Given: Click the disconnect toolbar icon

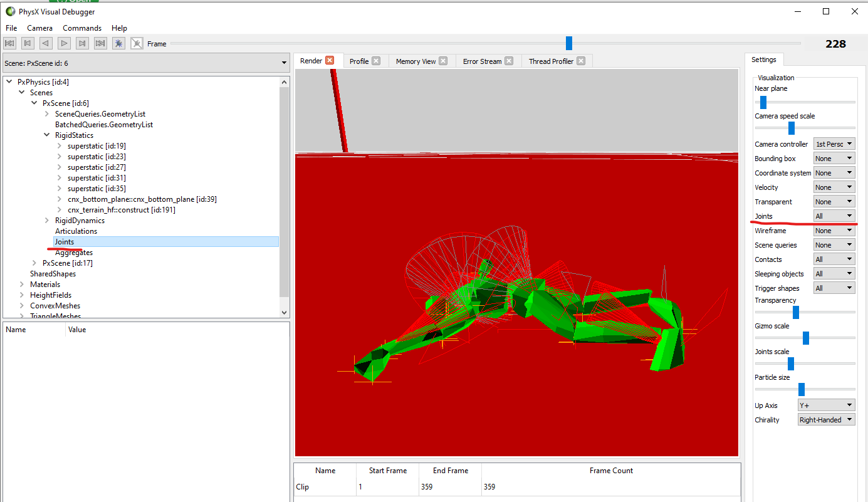Looking at the screenshot, I should pos(136,43).
